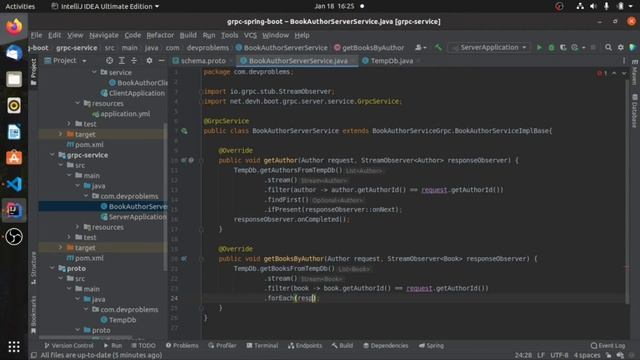This screenshot has height=360, width=640.
Task: Click override gutter icon beside getBooksByAuthor
Action: click(x=184, y=259)
